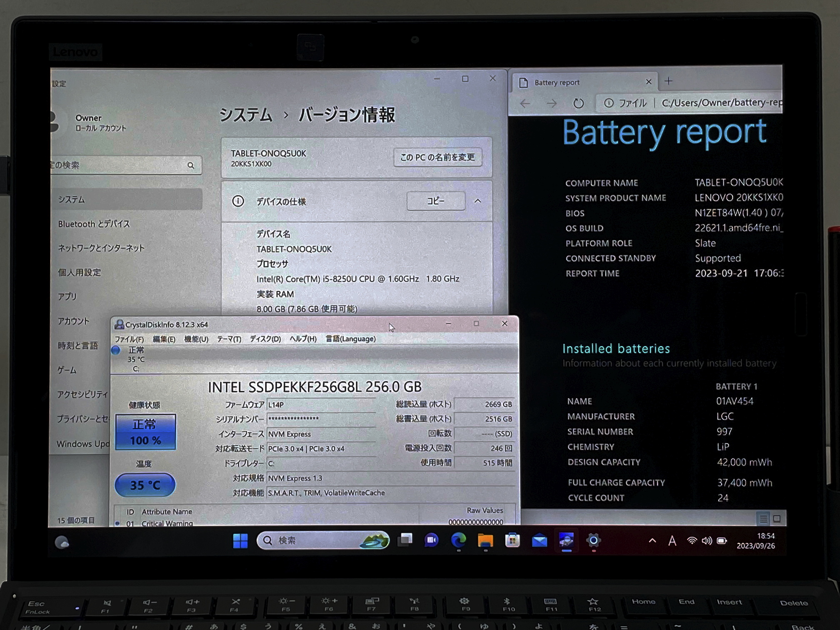Open the ファイル(F) menu in CrystalDiskInfo

click(x=129, y=339)
